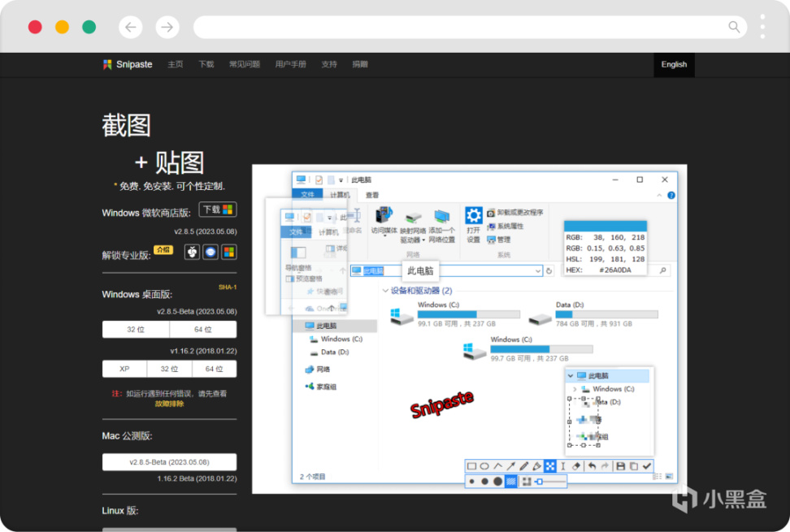790x532 pixels.
Task: Click the browser address bar
Action: [x=471, y=27]
